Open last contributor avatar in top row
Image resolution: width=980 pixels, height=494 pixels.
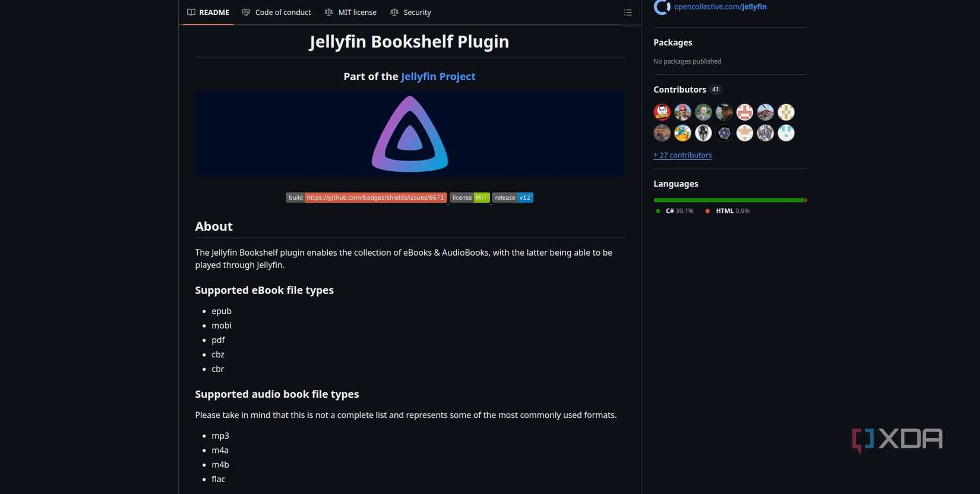tap(786, 112)
